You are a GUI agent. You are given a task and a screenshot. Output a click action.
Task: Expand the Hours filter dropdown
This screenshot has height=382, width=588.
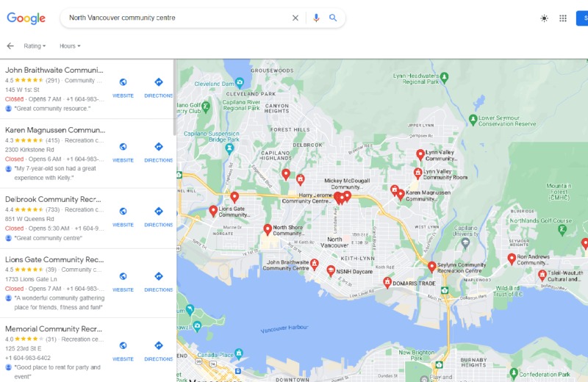(70, 46)
